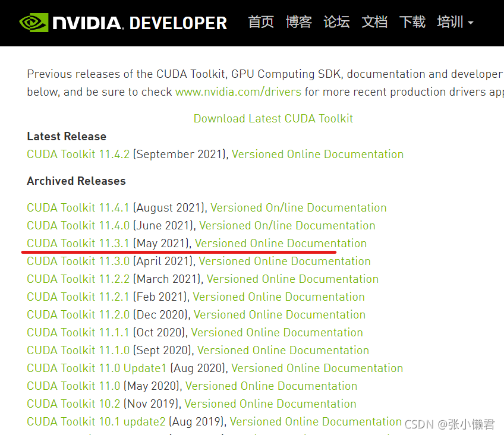The height and width of the screenshot is (435, 504).
Task: Open 11.4.2 Versioned Online Documentation
Action: pos(317,154)
